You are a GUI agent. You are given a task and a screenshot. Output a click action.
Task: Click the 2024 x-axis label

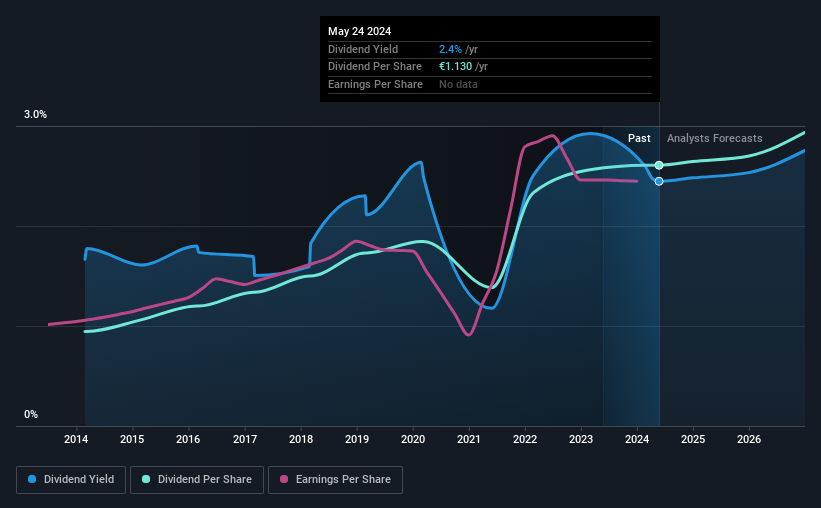click(637, 439)
